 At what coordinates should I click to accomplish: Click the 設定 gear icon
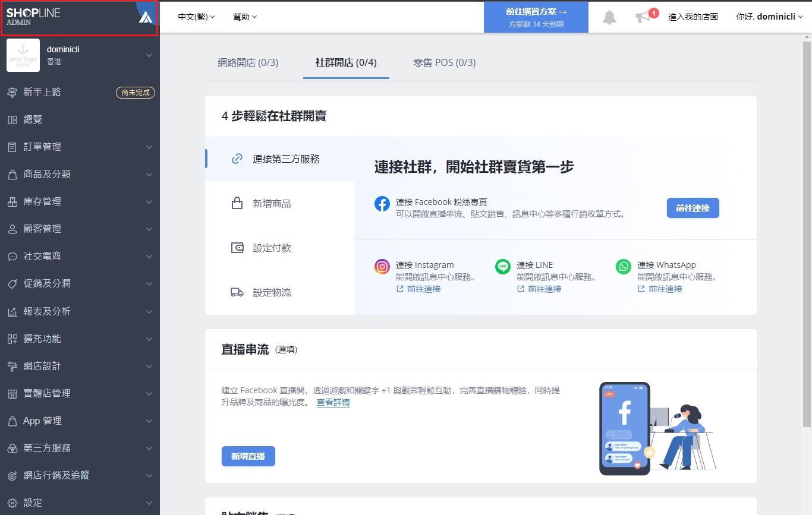click(x=12, y=503)
